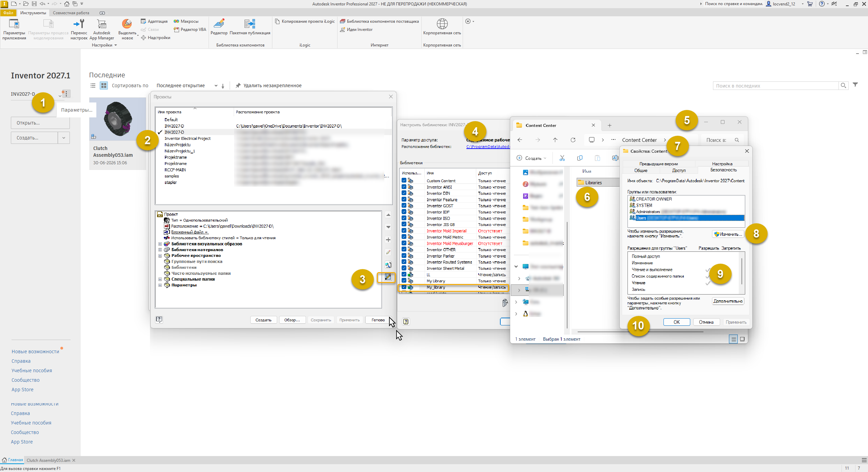The width and height of the screenshot is (868, 472).
Task: Toggle the Inventor Parker library checkbox
Action: coord(404,256)
